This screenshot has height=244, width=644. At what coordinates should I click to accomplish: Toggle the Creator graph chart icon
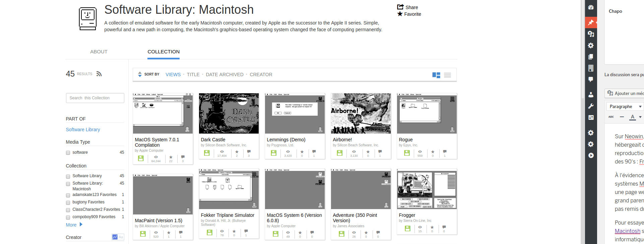click(115, 237)
